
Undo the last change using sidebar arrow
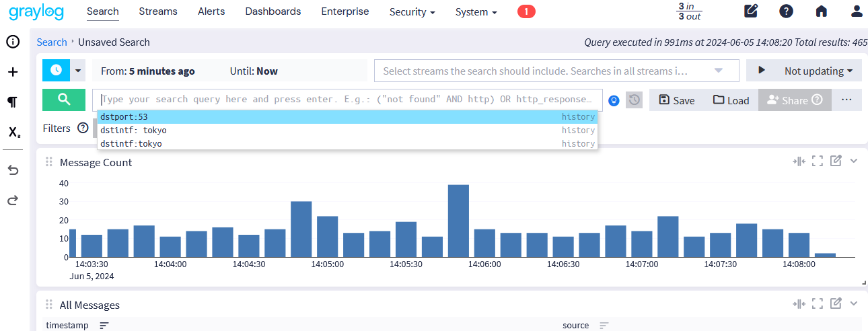click(x=12, y=170)
